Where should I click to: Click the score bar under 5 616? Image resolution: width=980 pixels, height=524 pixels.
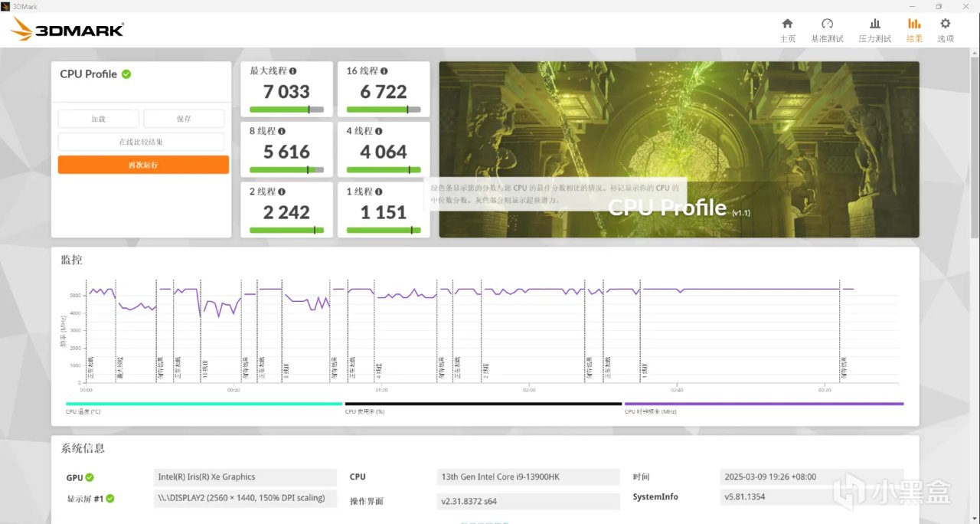tap(286, 169)
